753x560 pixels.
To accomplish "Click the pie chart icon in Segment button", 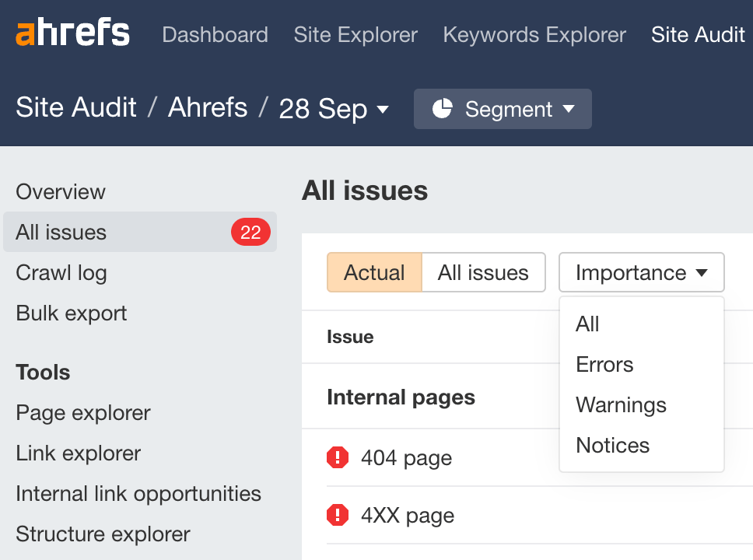I will tap(443, 109).
